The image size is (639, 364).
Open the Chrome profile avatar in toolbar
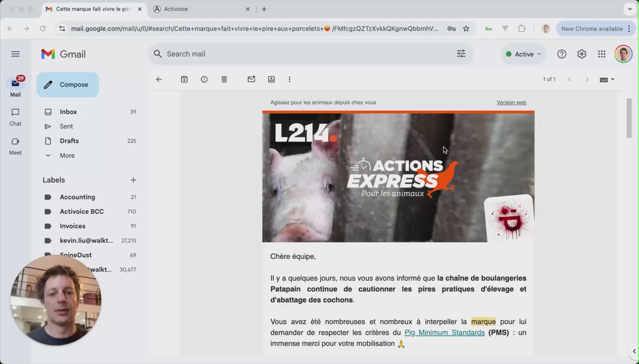click(545, 29)
